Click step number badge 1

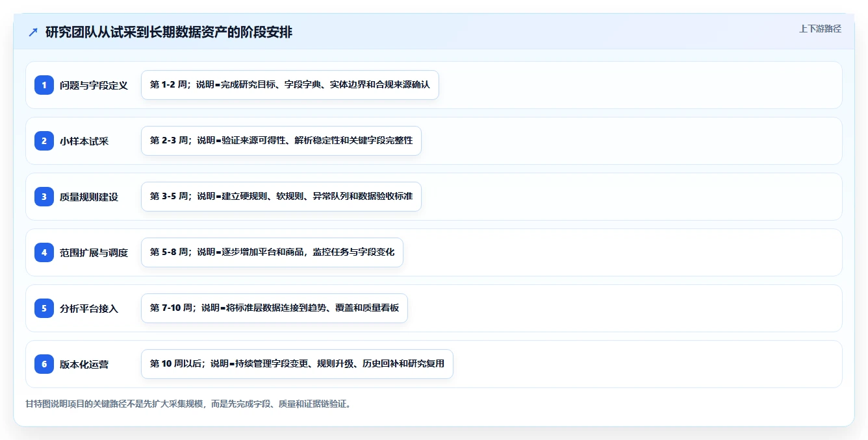[44, 85]
